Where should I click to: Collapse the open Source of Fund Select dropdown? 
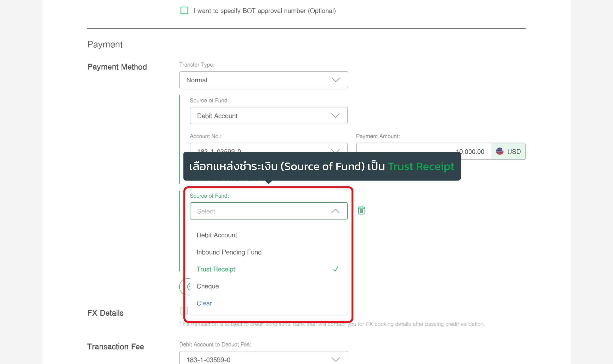click(x=269, y=211)
